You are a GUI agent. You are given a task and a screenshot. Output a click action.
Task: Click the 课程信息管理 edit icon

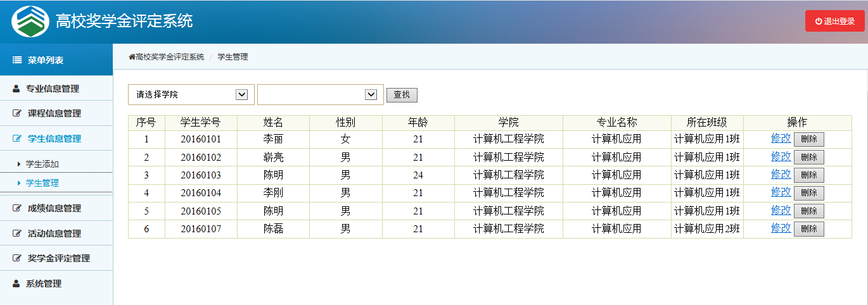pos(17,113)
